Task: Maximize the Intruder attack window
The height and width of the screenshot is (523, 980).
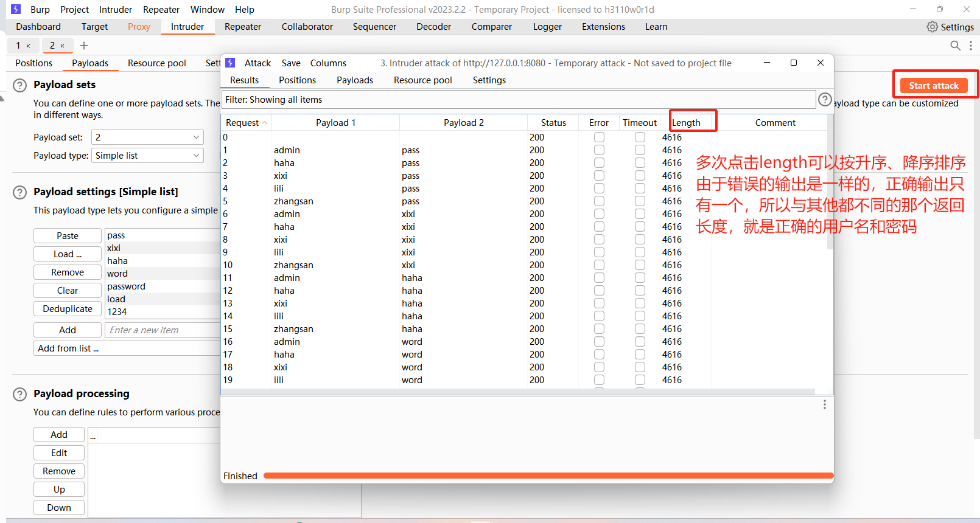Action: (794, 63)
